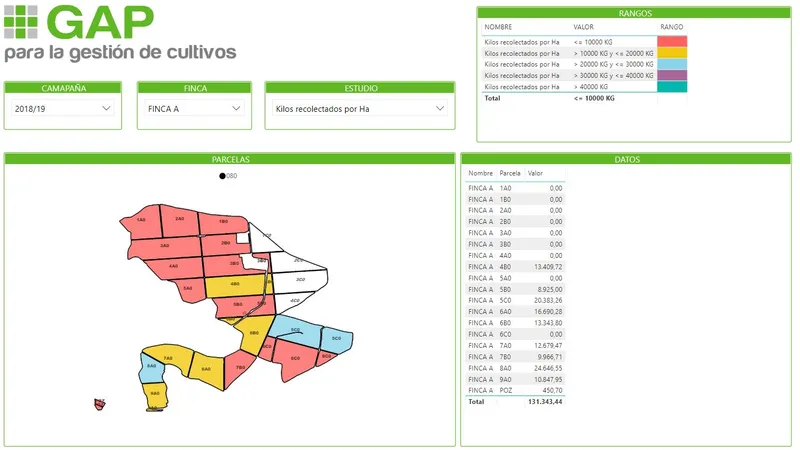
Task: Click value 13.343,80 for parcel 6B0
Action: pos(548,323)
